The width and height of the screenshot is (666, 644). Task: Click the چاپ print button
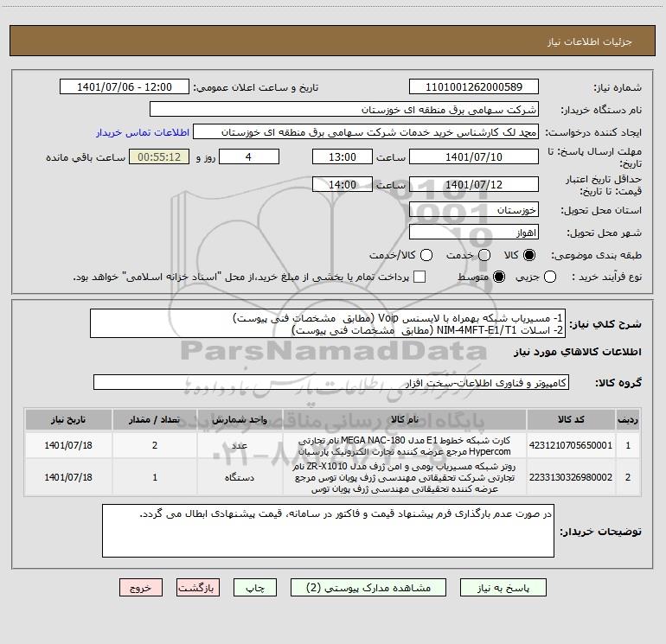[x=255, y=588]
